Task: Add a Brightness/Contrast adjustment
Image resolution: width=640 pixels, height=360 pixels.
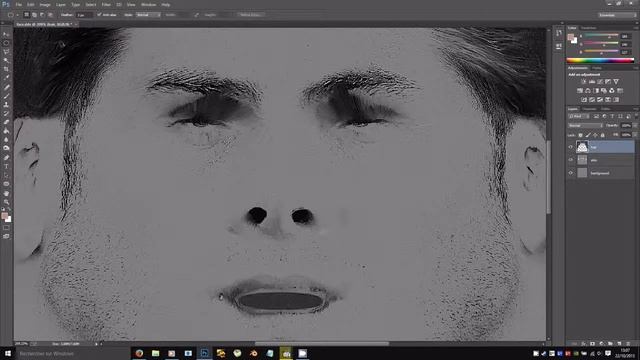Action: coord(584,82)
